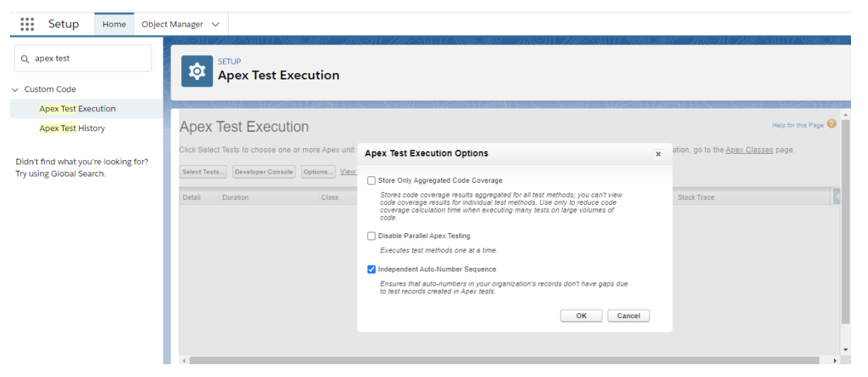Screen dimensions: 868x377
Task: Enable Store Only Aggregated Code Coverage
Action: coord(372,181)
